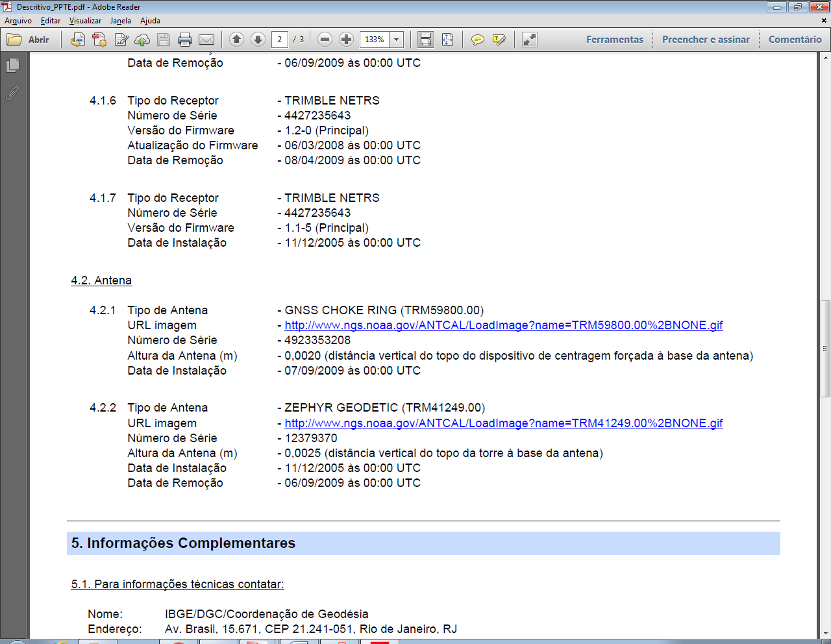Open the Editar menu
This screenshot has width=831, height=644.
[51, 21]
